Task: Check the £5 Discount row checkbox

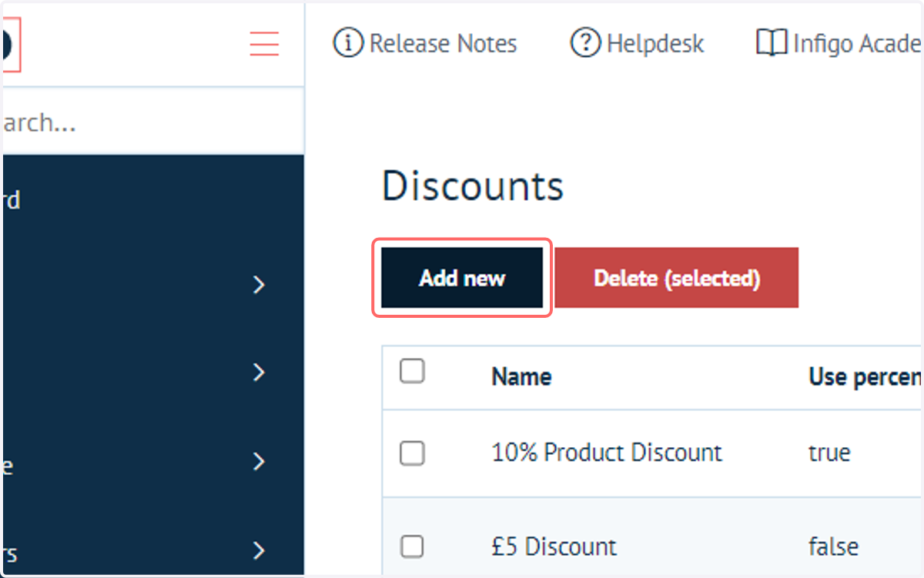Action: tap(412, 547)
